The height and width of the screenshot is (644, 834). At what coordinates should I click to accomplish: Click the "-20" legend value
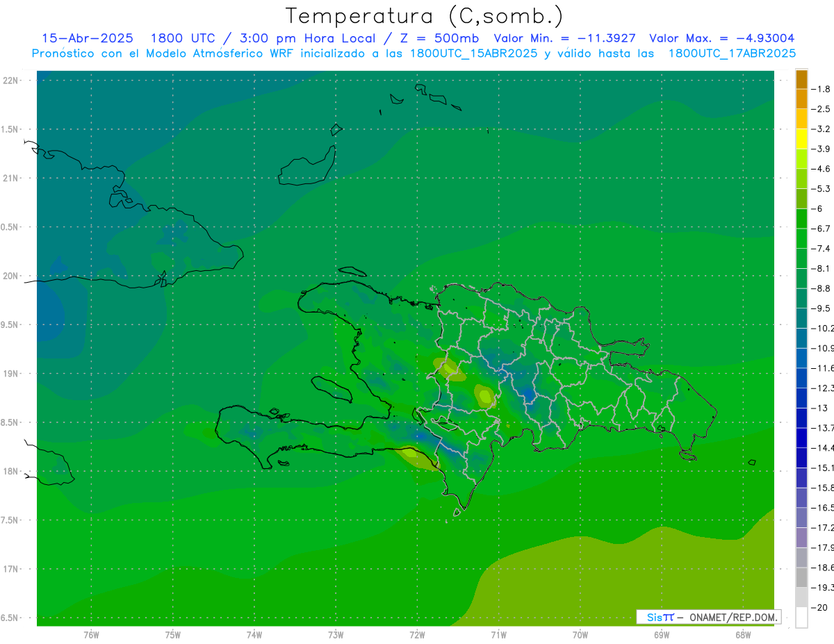pos(819,607)
